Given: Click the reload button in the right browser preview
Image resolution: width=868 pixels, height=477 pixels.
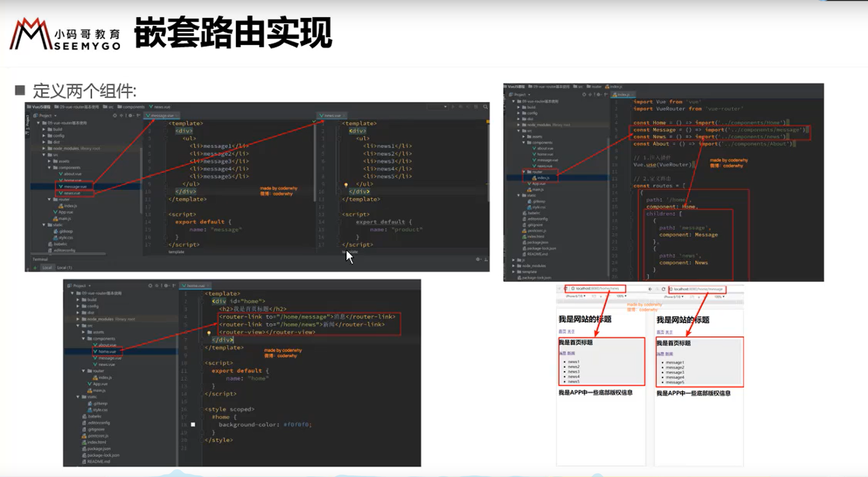Looking at the screenshot, I should pyautogui.click(x=663, y=289).
